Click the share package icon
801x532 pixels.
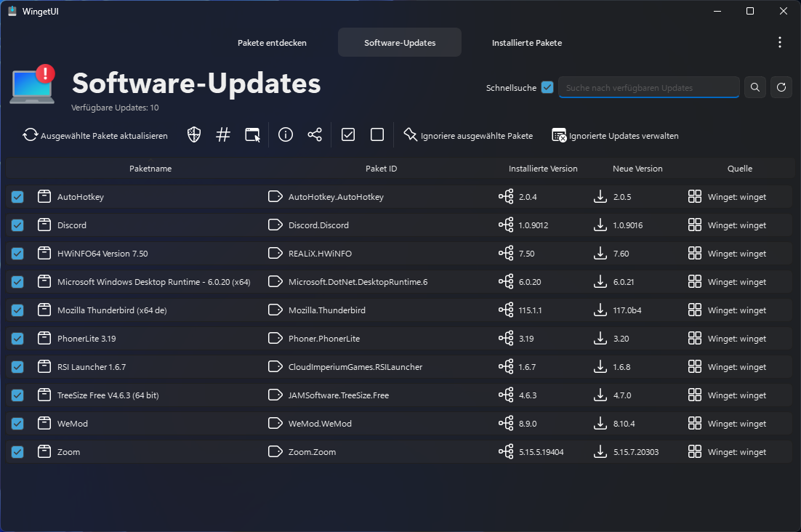tap(315, 134)
